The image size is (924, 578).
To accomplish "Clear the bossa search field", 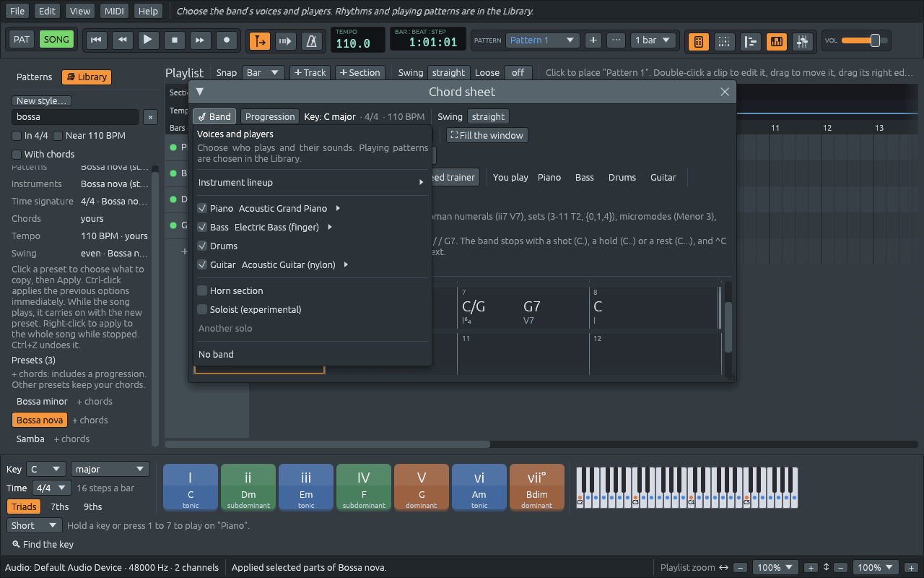I will click(x=150, y=117).
